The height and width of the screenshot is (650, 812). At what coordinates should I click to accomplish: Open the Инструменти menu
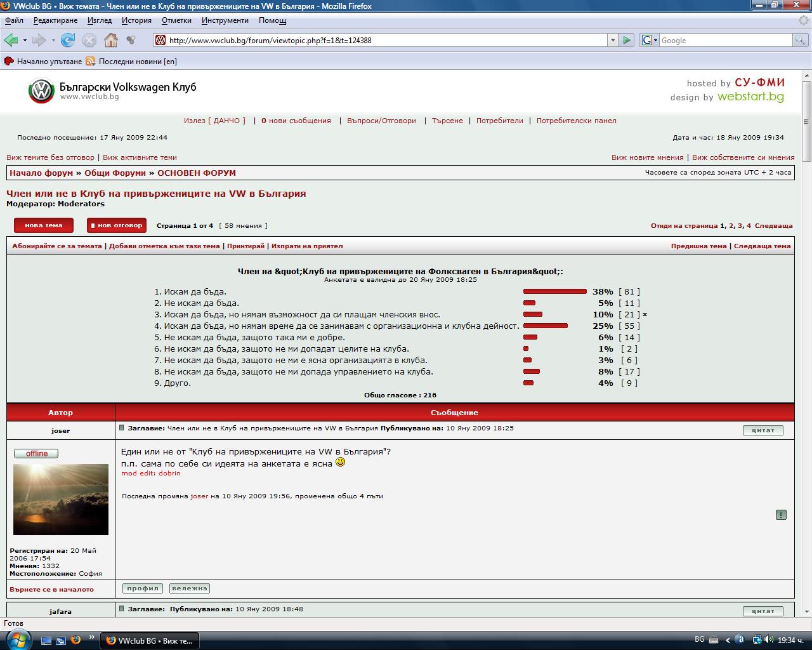(225, 20)
